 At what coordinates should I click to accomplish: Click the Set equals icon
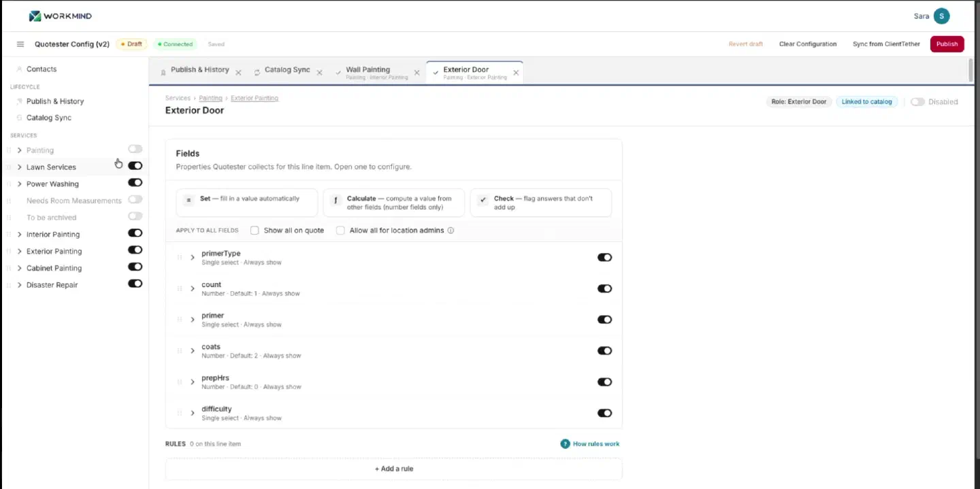(189, 201)
